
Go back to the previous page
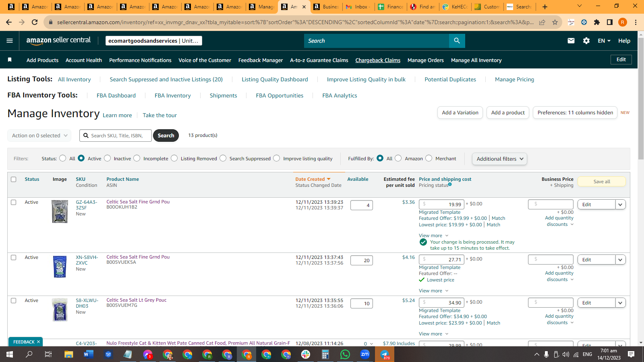(x=9, y=22)
